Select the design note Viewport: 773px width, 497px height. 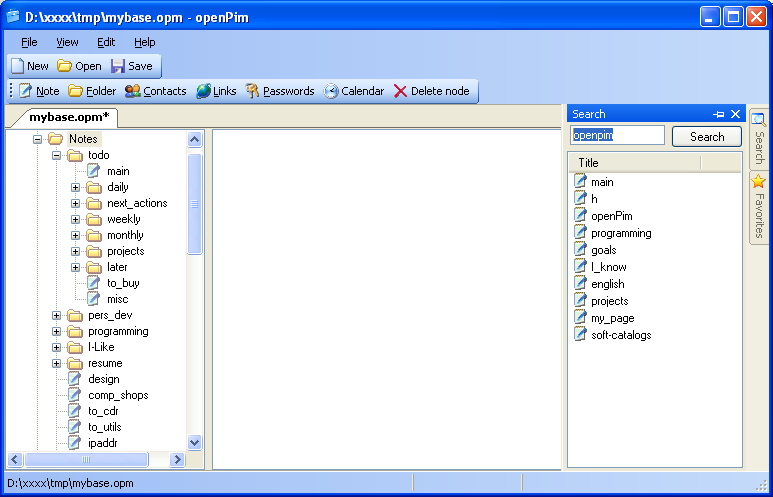(x=104, y=379)
